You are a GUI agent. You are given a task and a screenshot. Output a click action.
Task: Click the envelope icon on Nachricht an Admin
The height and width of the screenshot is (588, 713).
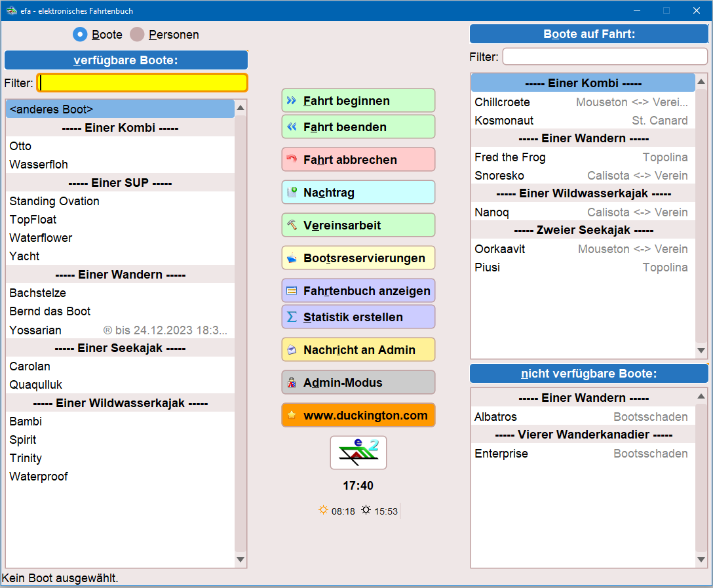click(x=292, y=349)
